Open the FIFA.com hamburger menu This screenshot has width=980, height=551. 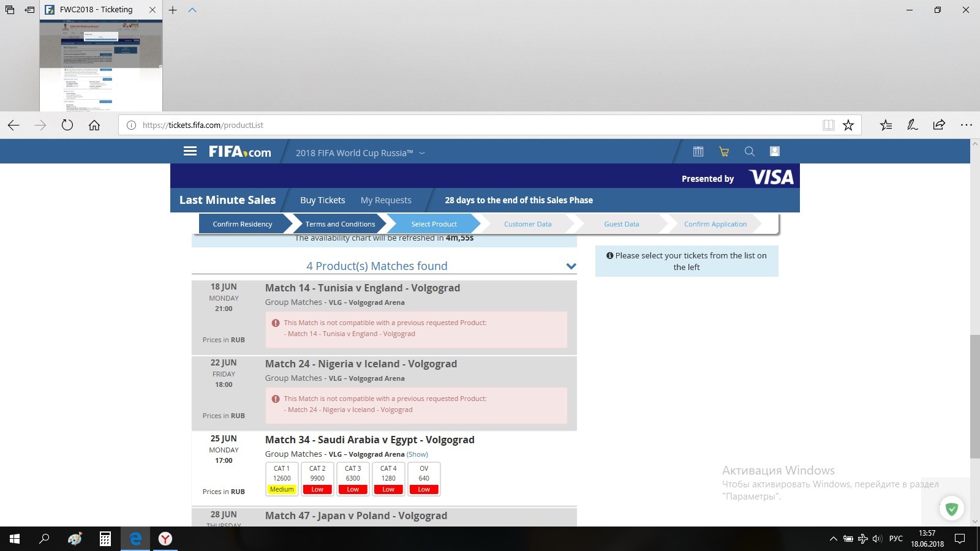pyautogui.click(x=190, y=151)
